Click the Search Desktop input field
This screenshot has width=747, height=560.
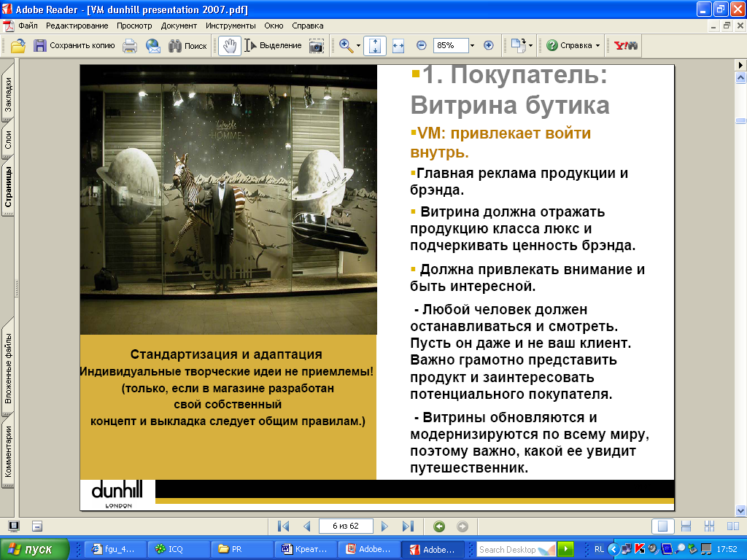(x=516, y=549)
